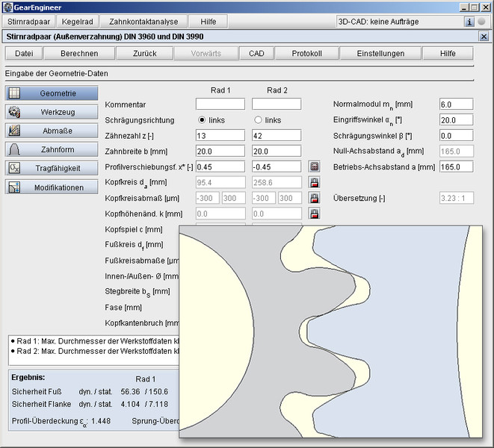The width and height of the screenshot is (494, 448).
Task: Select the Rad 1 'links' radio button
Action: (x=203, y=120)
